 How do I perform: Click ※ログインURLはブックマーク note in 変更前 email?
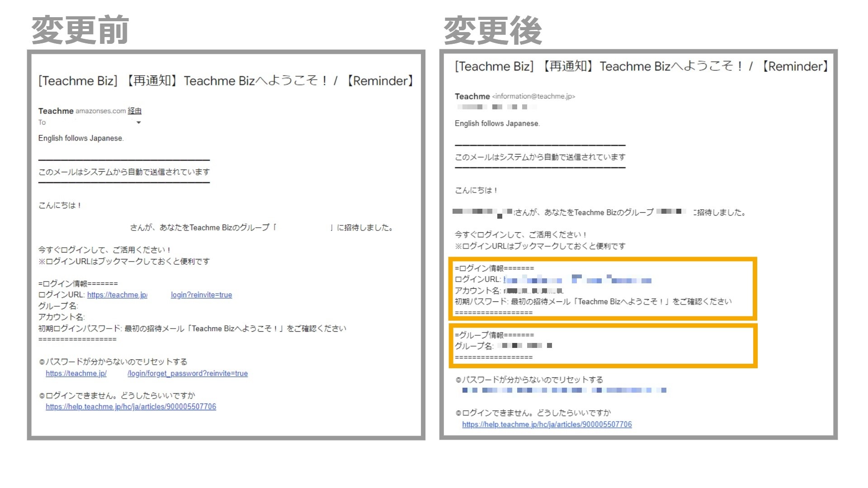coord(124,261)
